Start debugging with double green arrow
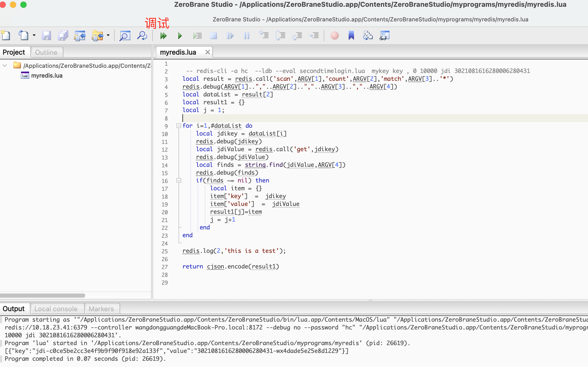This screenshot has width=588, height=367. (163, 36)
